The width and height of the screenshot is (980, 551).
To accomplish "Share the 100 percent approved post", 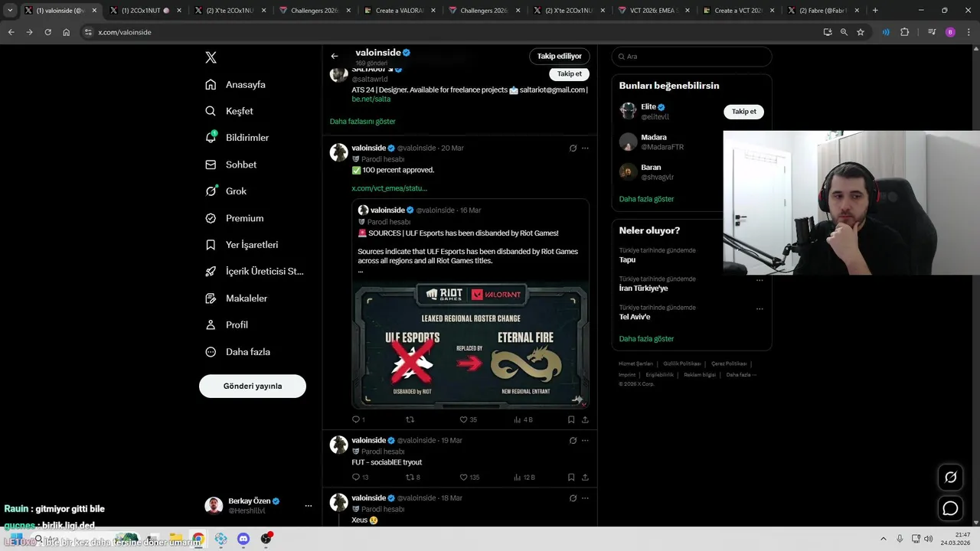I will pyautogui.click(x=585, y=420).
